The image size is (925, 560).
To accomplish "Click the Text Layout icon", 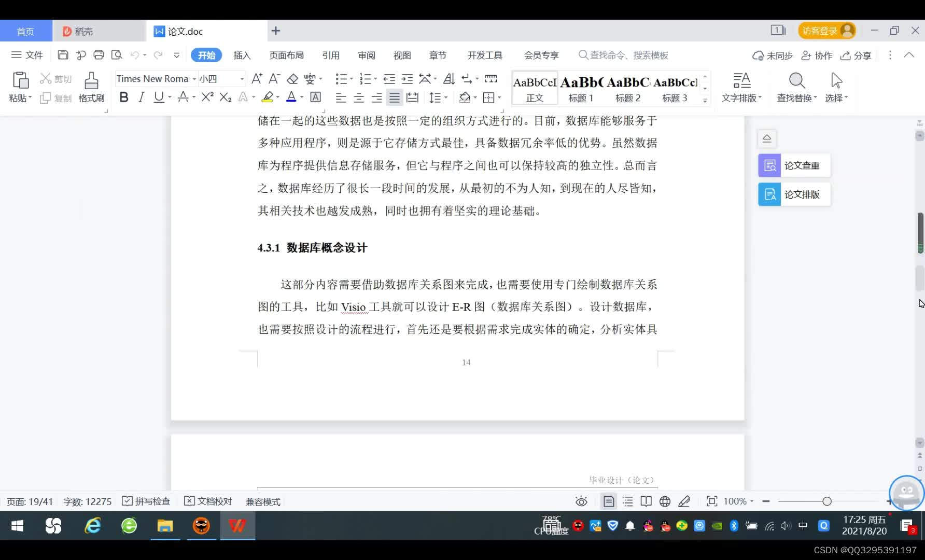I will pos(742,80).
